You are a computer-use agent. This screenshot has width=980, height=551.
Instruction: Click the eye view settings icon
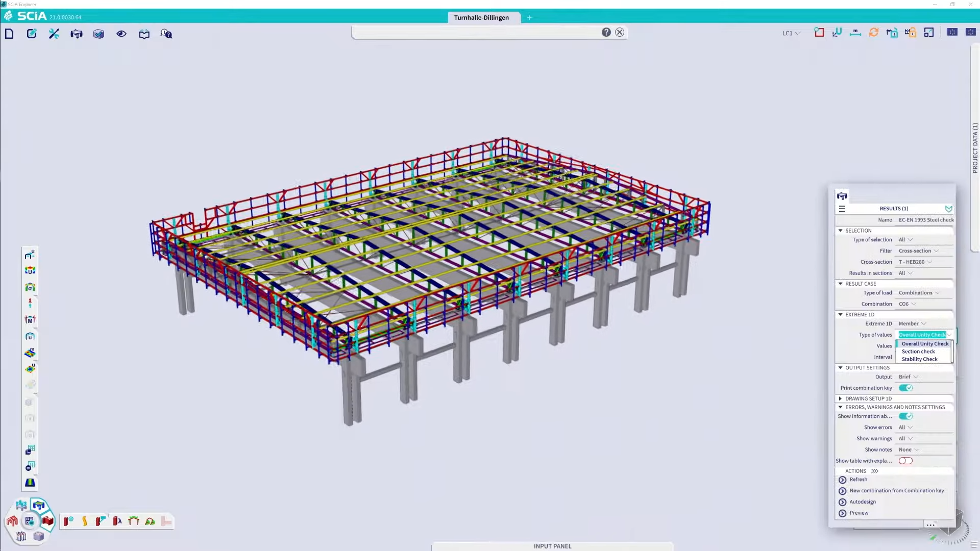pyautogui.click(x=121, y=34)
